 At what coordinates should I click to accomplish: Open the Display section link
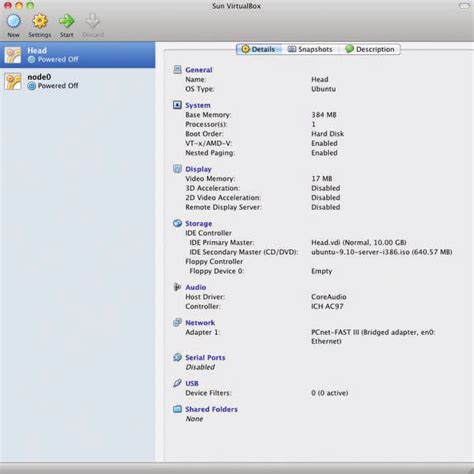[198, 169]
